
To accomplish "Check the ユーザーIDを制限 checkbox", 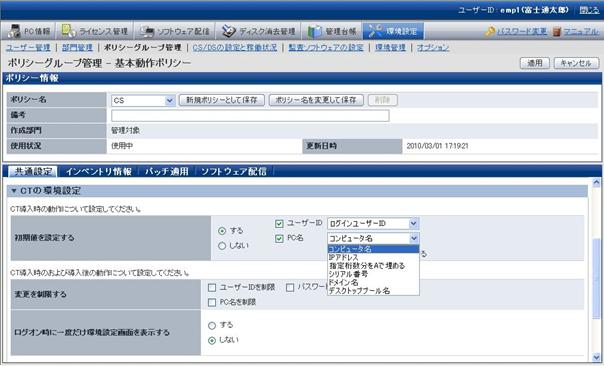I will (212, 288).
